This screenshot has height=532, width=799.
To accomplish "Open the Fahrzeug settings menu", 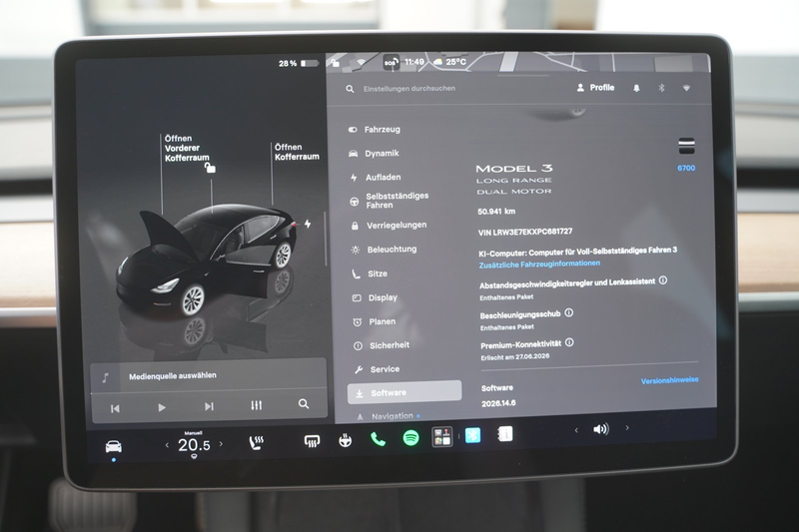I will (375, 130).
